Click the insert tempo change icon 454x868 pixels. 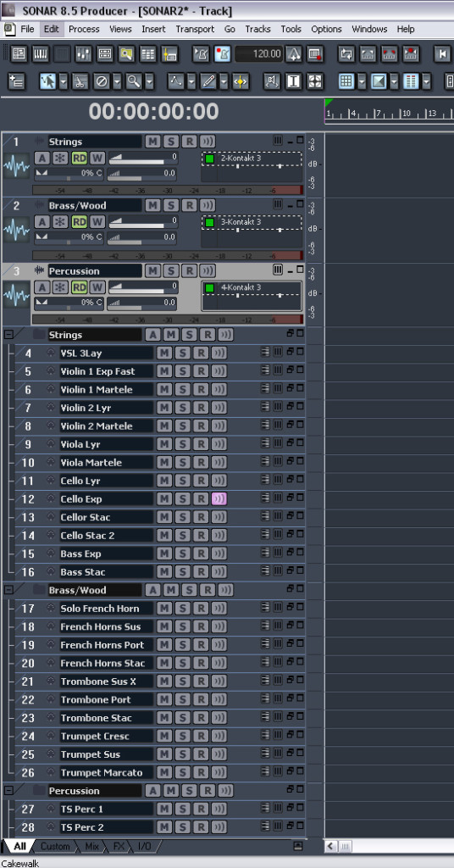(294, 53)
